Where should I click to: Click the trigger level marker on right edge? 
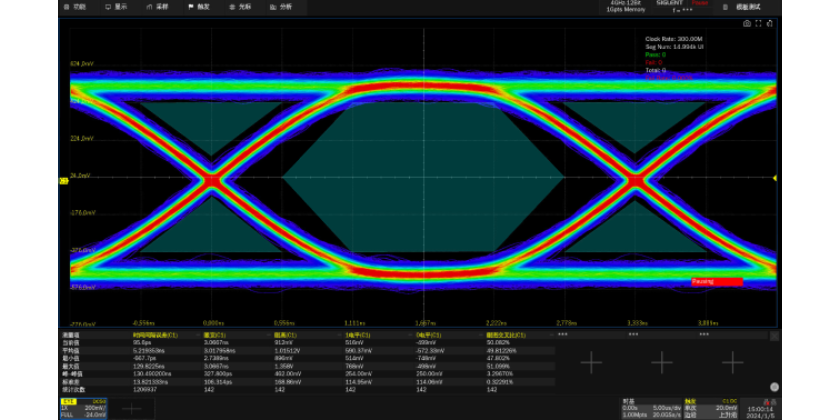tap(775, 177)
